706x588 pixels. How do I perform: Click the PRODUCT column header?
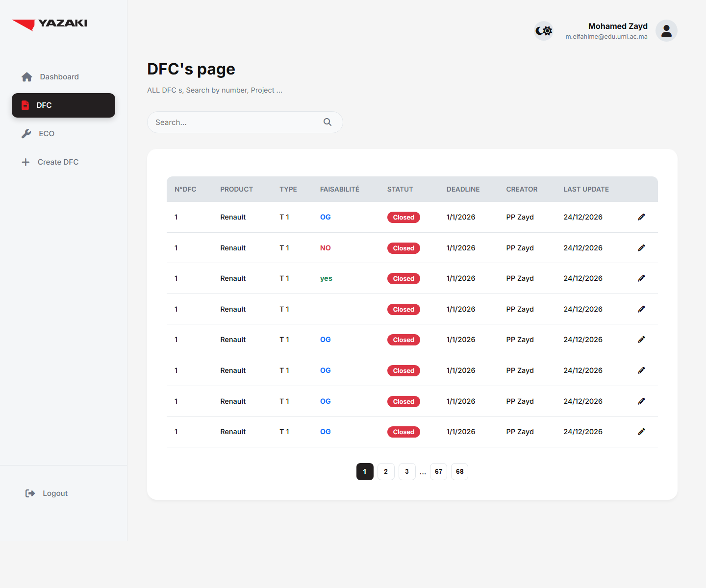[236, 189]
